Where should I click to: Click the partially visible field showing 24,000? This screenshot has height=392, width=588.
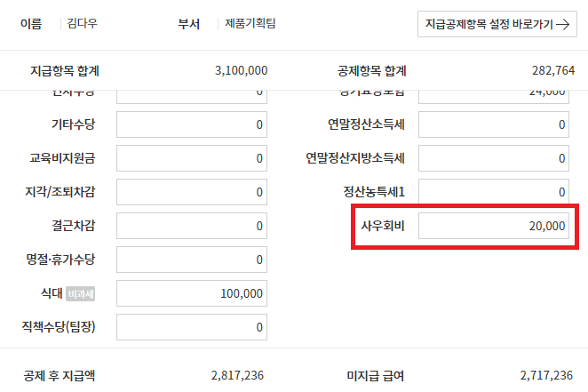click(x=494, y=94)
